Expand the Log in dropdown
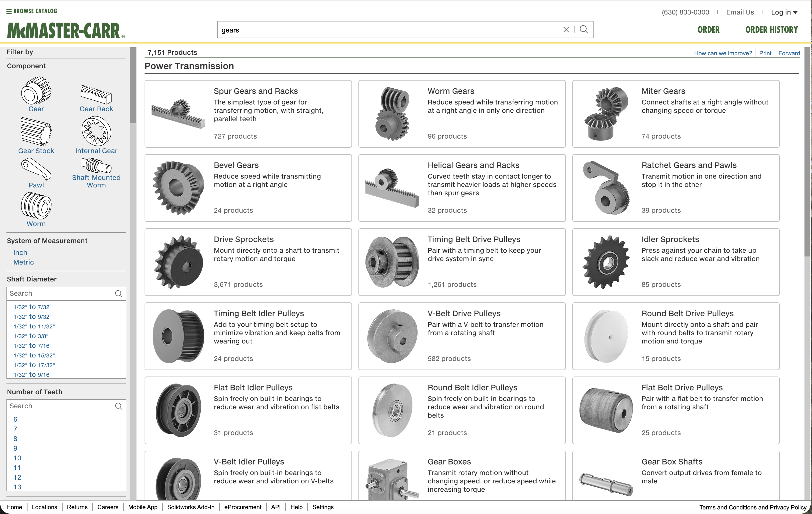Image resolution: width=812 pixels, height=514 pixels. (x=785, y=12)
